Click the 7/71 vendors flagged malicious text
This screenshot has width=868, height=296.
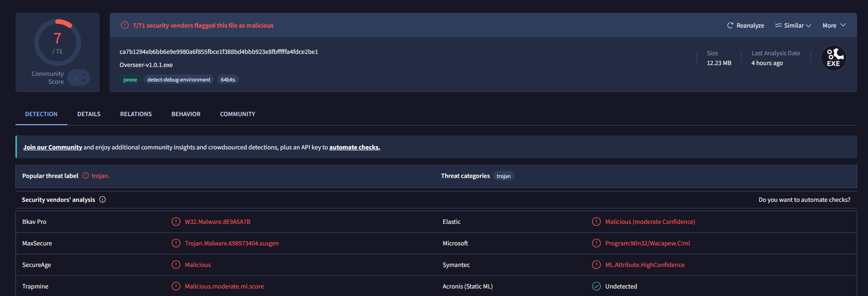point(203,25)
